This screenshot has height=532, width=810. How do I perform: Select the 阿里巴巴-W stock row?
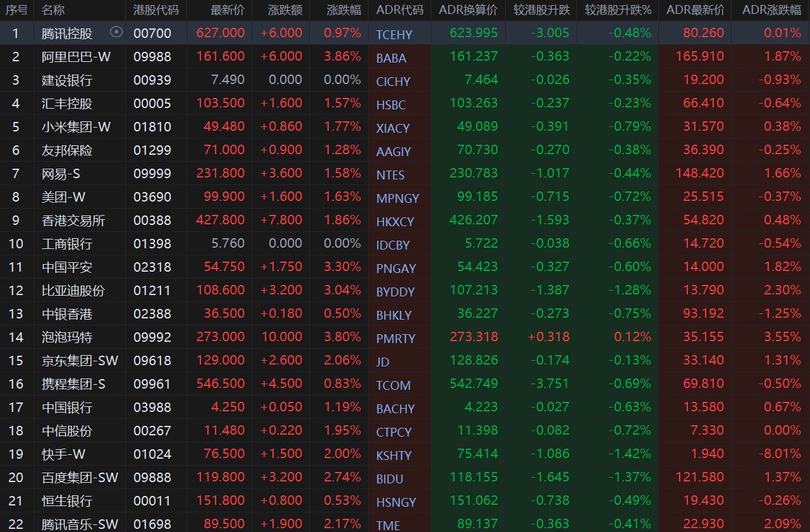pyautogui.click(x=76, y=56)
